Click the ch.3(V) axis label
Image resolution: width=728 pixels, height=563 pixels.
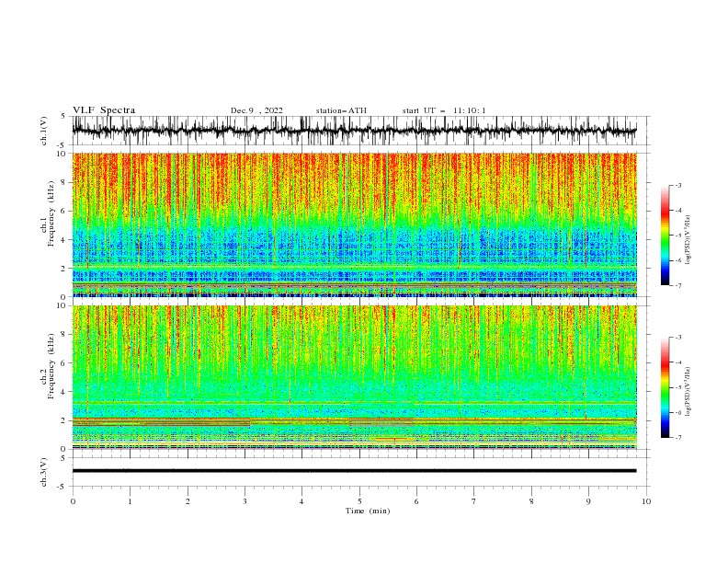coord(44,472)
